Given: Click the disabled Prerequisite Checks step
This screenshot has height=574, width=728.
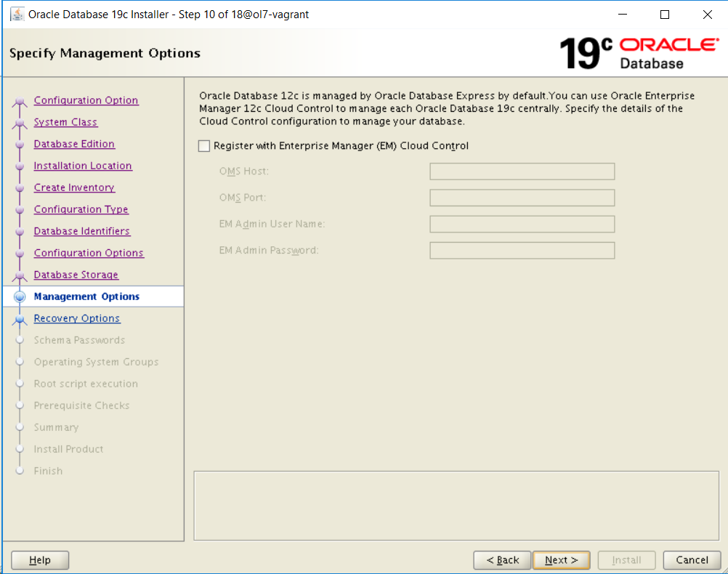Looking at the screenshot, I should 81,406.
